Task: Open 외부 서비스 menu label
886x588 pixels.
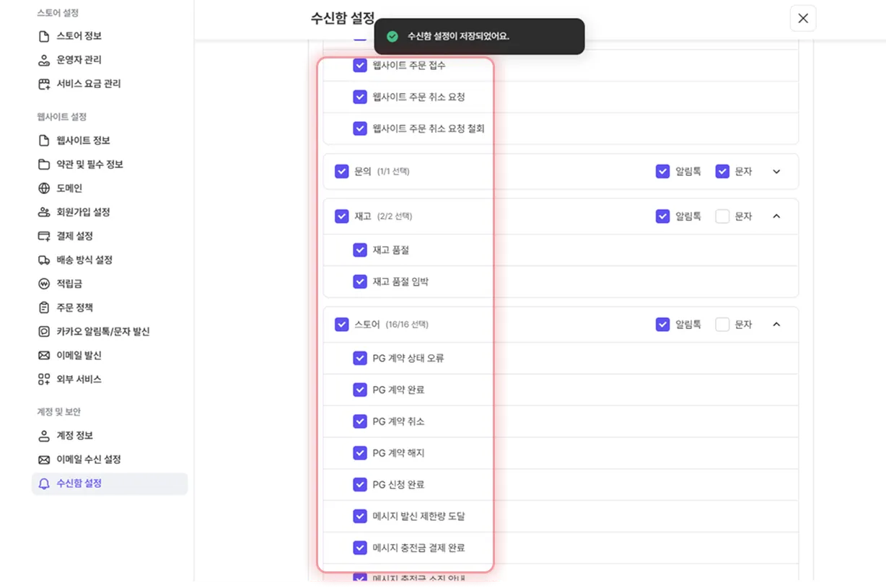Action: (x=79, y=379)
